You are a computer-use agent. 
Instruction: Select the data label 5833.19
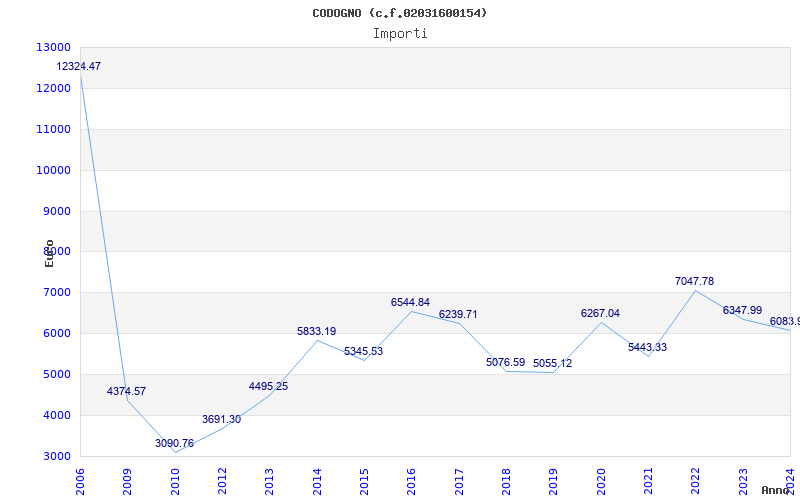316,331
